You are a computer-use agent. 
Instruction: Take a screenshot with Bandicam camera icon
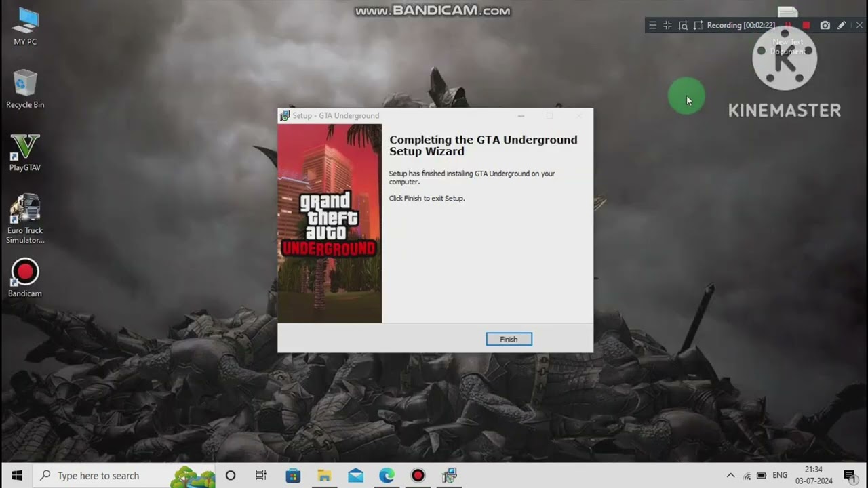(x=825, y=25)
